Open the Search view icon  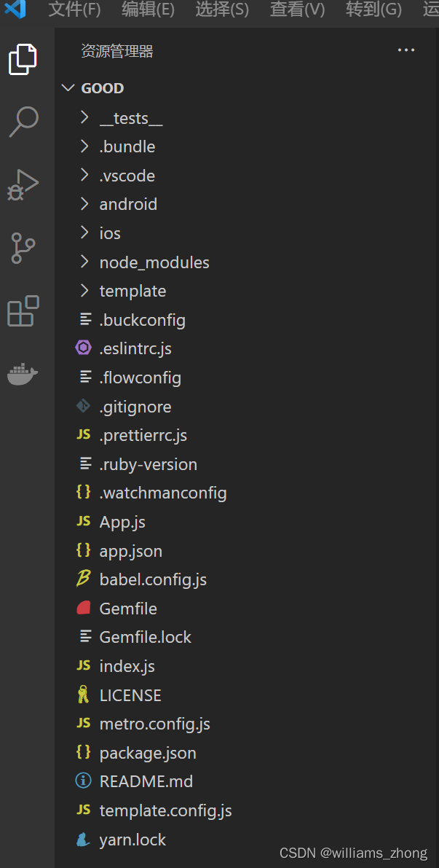23,122
